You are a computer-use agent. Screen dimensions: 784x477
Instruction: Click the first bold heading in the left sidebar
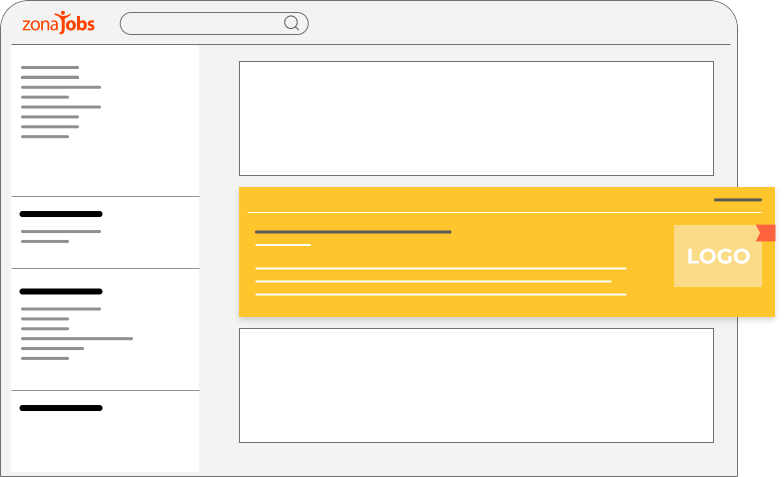click(x=61, y=214)
